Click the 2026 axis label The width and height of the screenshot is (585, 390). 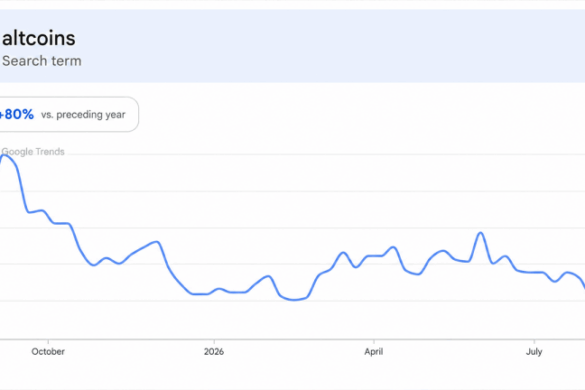tap(214, 352)
